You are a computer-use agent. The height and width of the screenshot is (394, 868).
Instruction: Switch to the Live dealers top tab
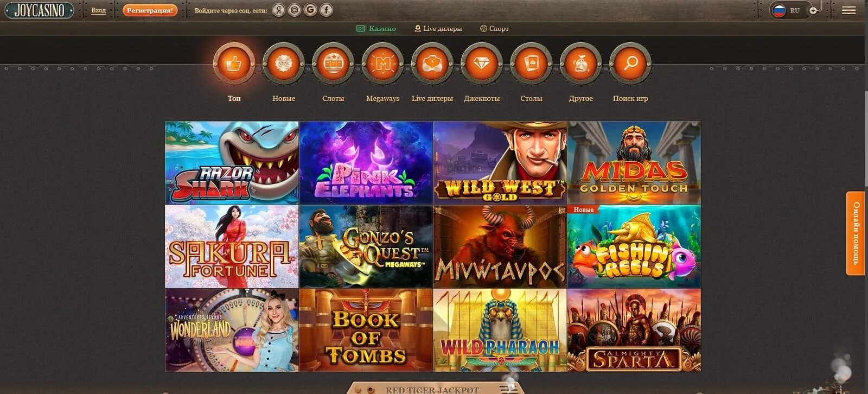tap(438, 28)
